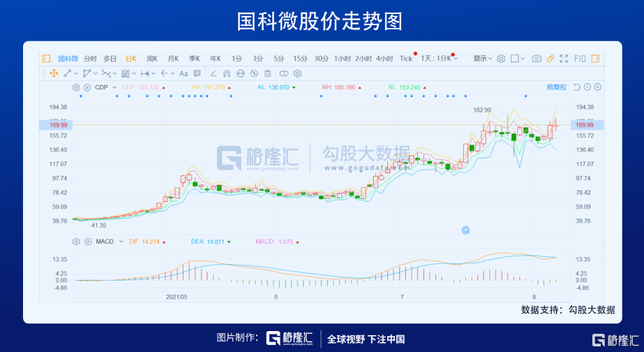The image size is (644, 352).
Task: Select the Aa text annotation tool
Action: tap(184, 73)
